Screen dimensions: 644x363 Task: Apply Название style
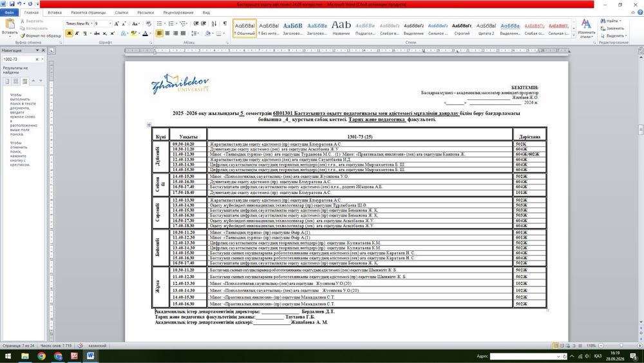[x=341, y=28]
